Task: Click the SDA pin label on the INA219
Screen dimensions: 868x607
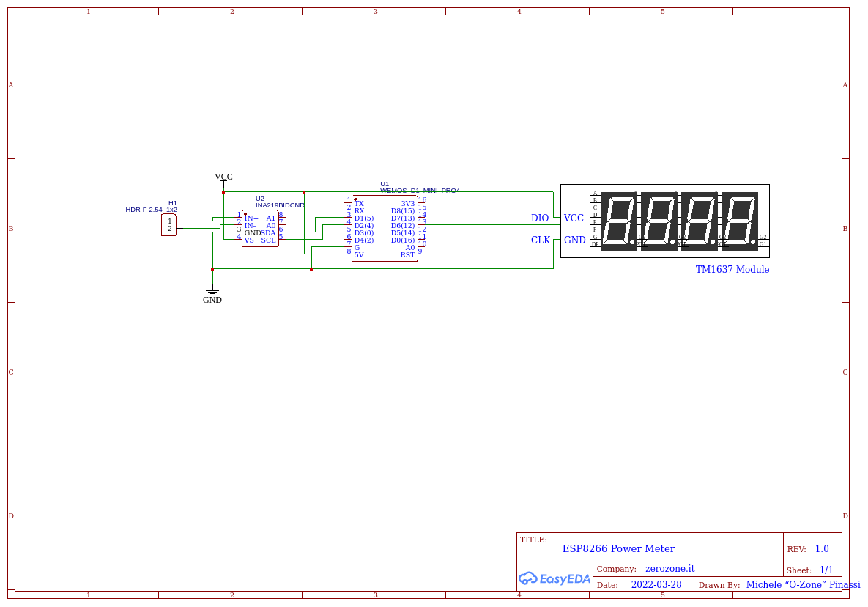Action: point(269,232)
